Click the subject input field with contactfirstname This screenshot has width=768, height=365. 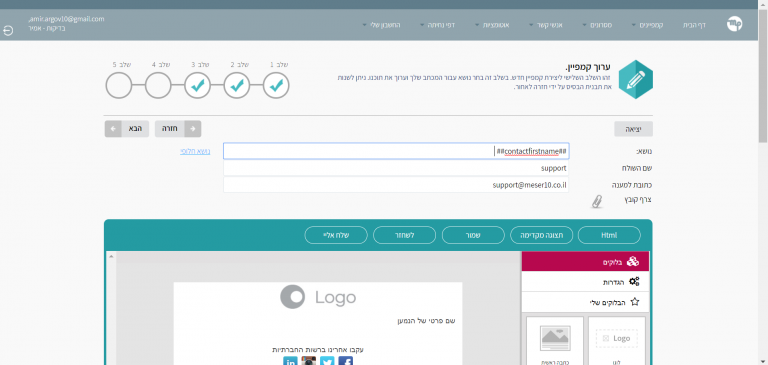coord(396,151)
